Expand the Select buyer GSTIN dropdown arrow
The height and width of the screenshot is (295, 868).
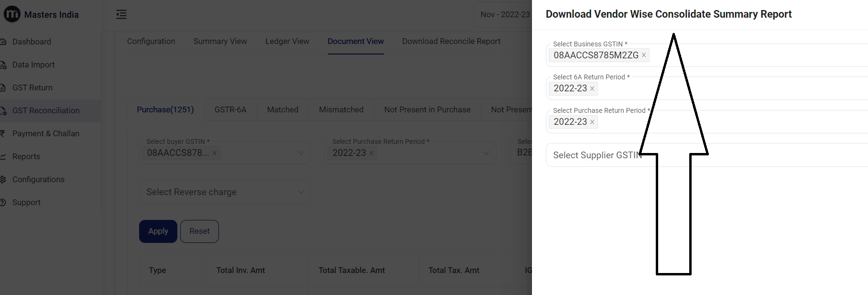301,153
